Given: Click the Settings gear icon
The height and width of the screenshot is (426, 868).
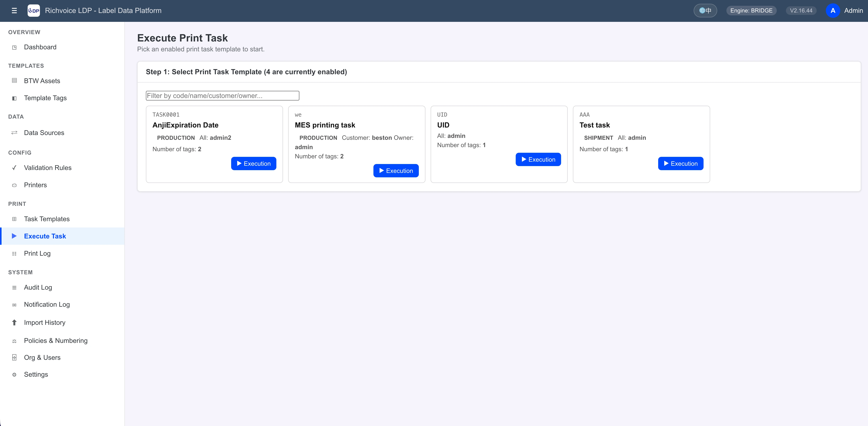Looking at the screenshot, I should coord(14,375).
